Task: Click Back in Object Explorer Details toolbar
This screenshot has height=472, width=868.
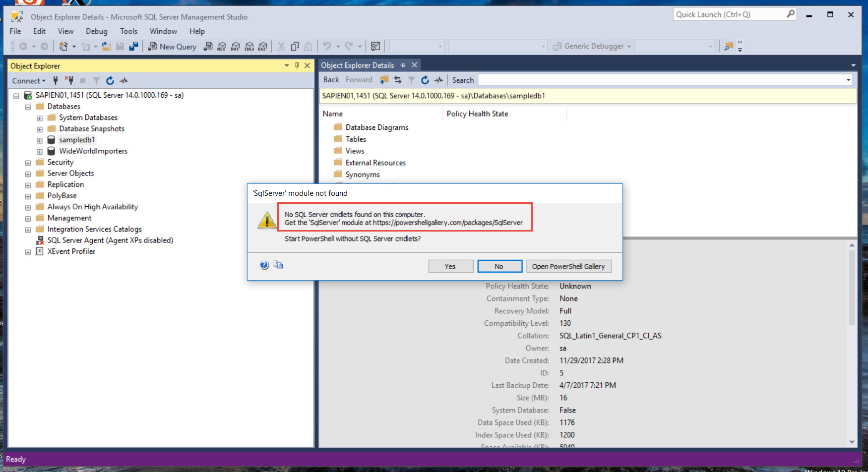Action: click(331, 80)
